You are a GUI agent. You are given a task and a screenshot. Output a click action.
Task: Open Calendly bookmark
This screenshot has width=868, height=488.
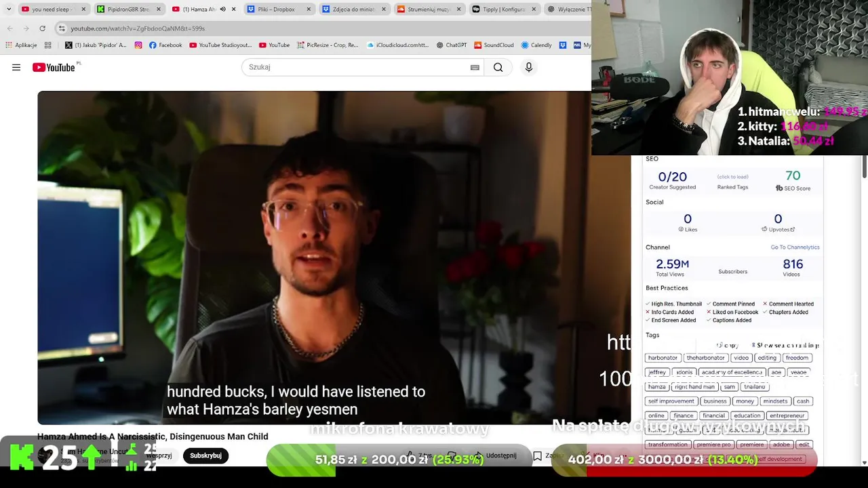536,45
